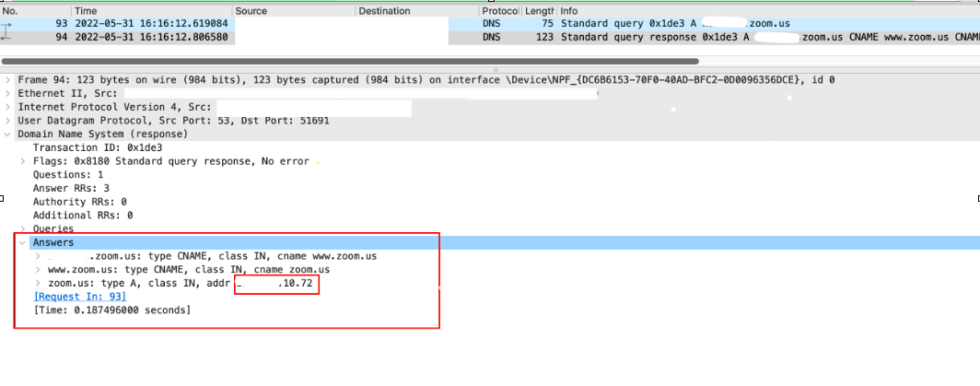Select packet 94 DNS query response row
Screen dimensions: 980x386
click(490, 38)
